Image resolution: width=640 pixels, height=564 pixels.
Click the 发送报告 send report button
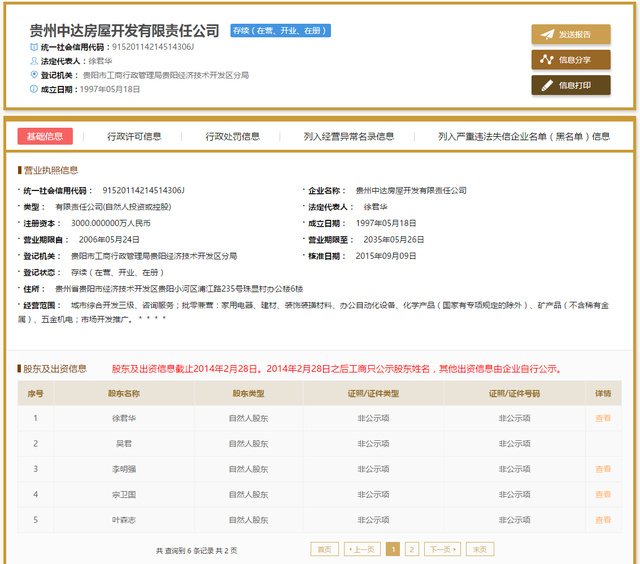pyautogui.click(x=571, y=34)
